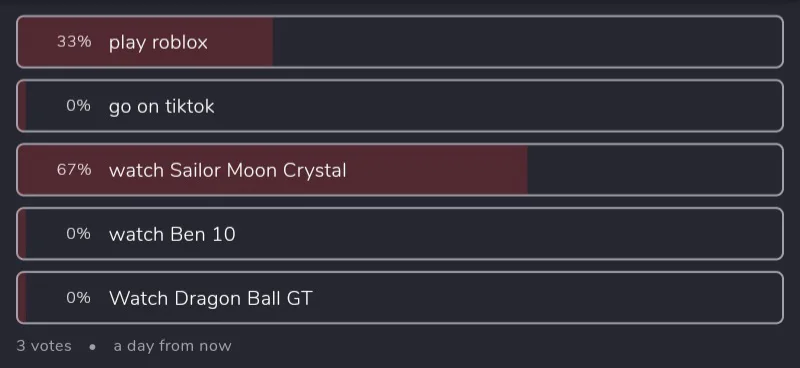Click the 33% percentage label
Screen dimensions: 800x368
tap(74, 42)
